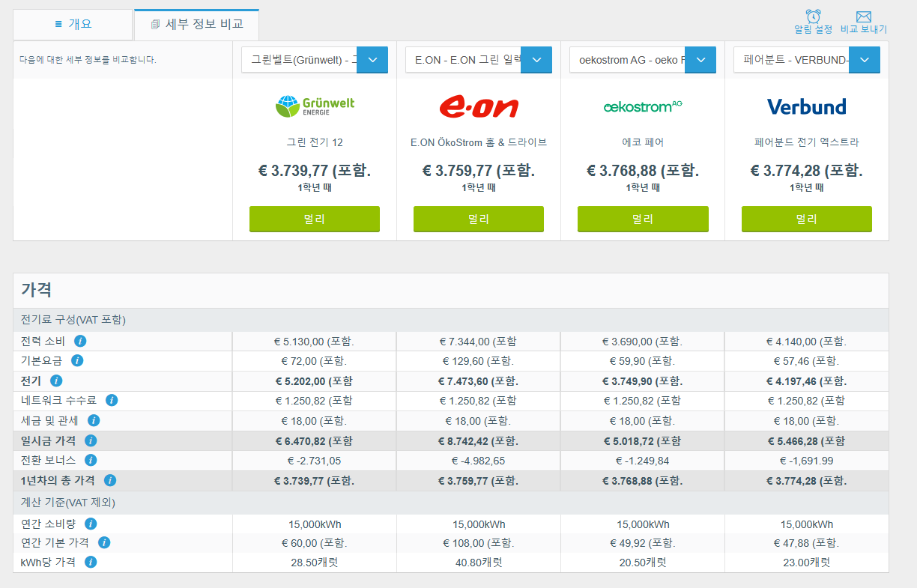This screenshot has width=917, height=588.
Task: Click the 계산 기준(VAT 제외) subheading
Action: (x=68, y=503)
